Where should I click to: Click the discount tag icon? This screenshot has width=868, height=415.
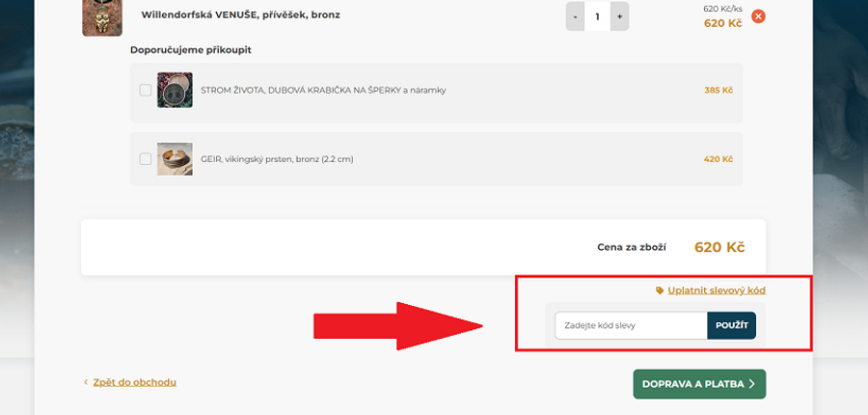pos(660,290)
